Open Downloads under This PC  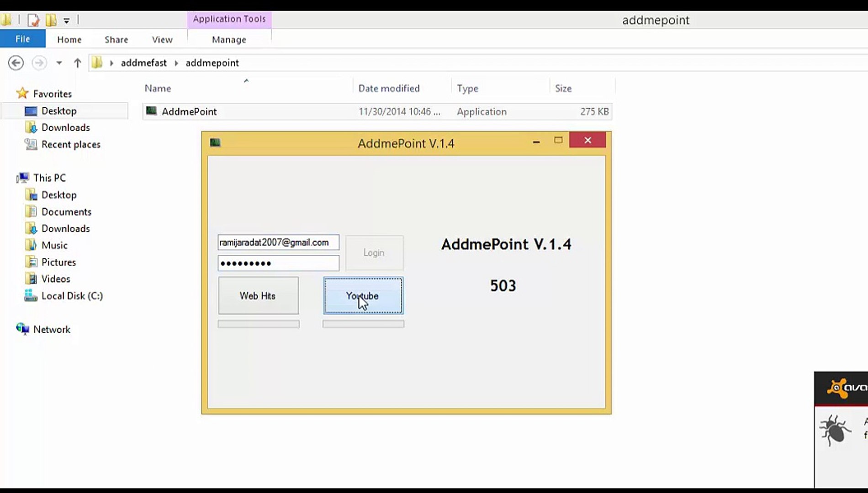(66, 228)
